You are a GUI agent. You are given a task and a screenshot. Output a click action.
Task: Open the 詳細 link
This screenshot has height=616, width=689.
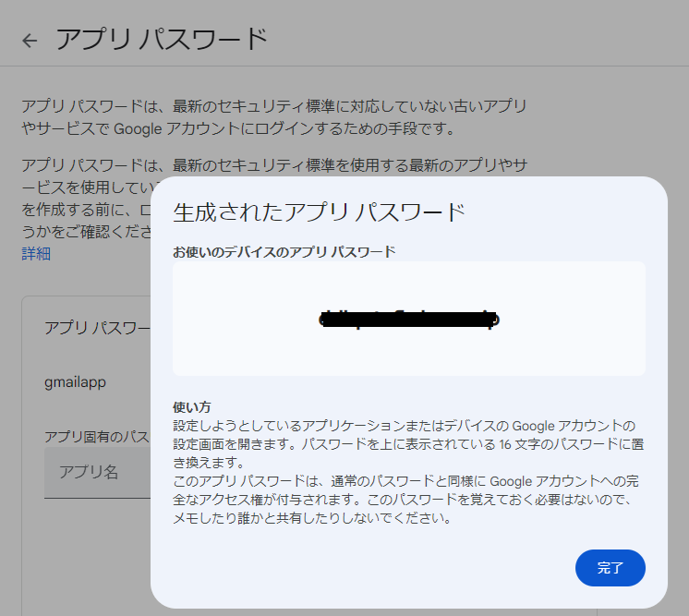(36, 254)
